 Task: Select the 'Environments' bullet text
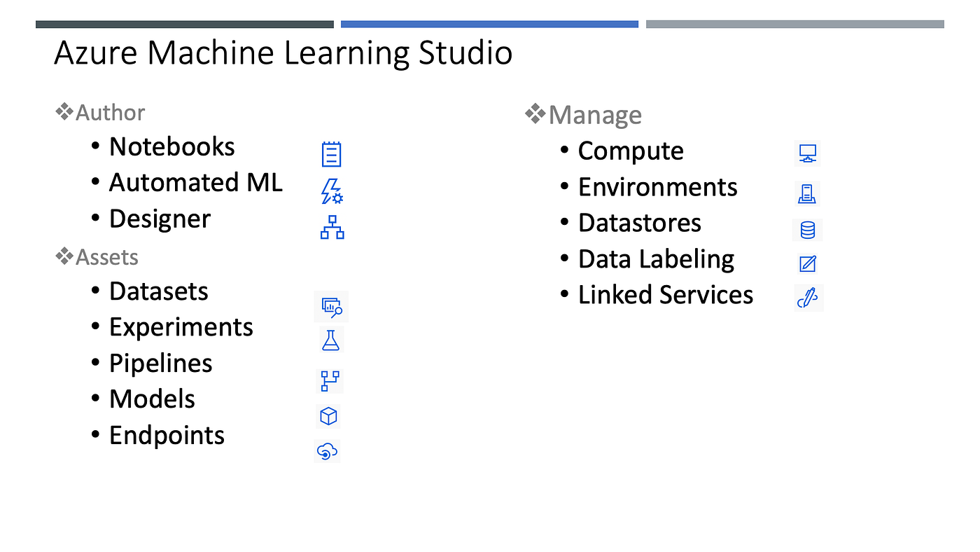658,187
